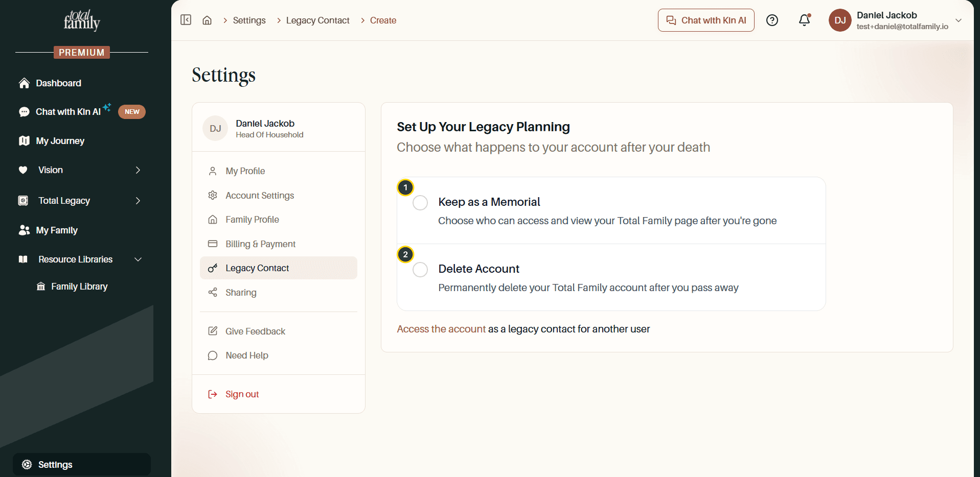Click the My Profile person icon
This screenshot has height=477, width=980.
[x=213, y=171]
